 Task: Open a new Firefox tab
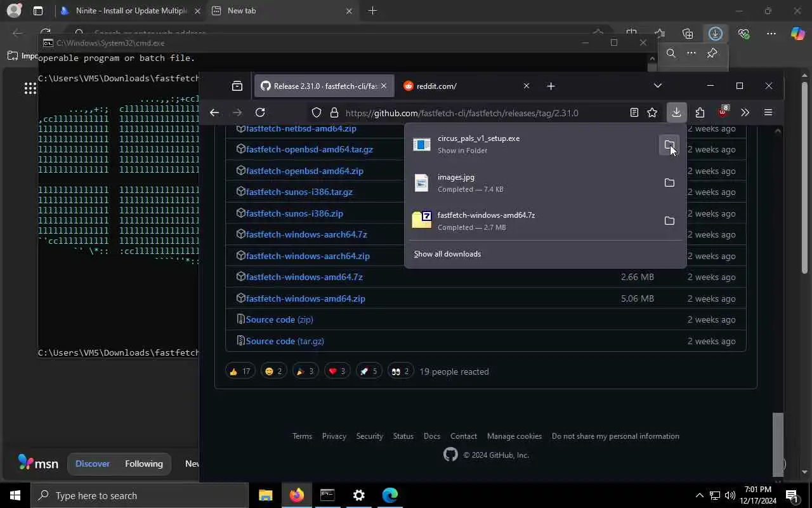[551, 86]
